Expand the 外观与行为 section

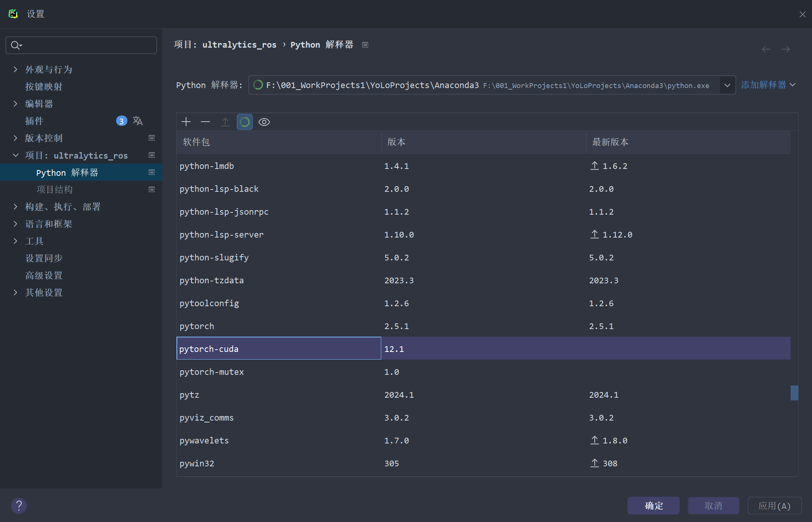(x=15, y=69)
